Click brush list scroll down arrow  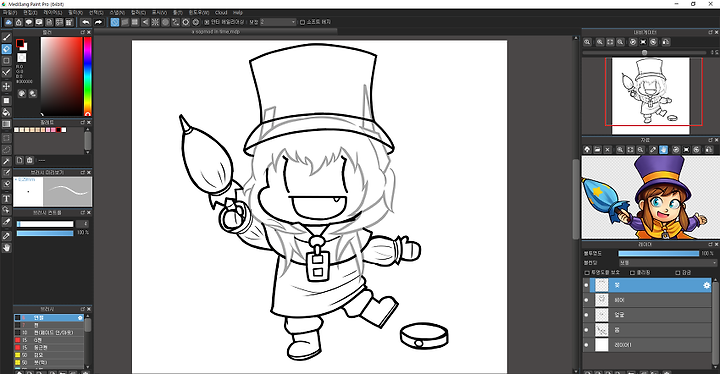pos(87,366)
